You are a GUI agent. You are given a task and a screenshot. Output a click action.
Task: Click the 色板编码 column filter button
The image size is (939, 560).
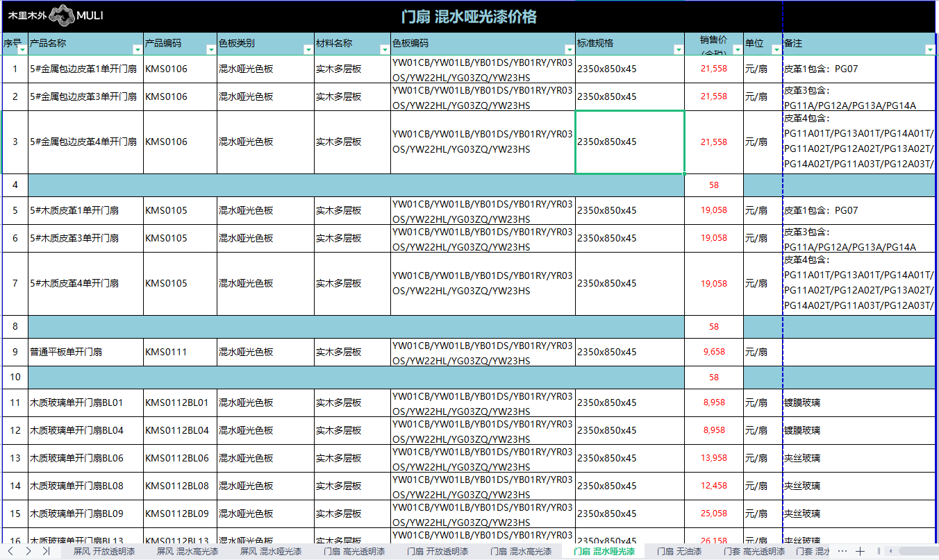coord(569,50)
